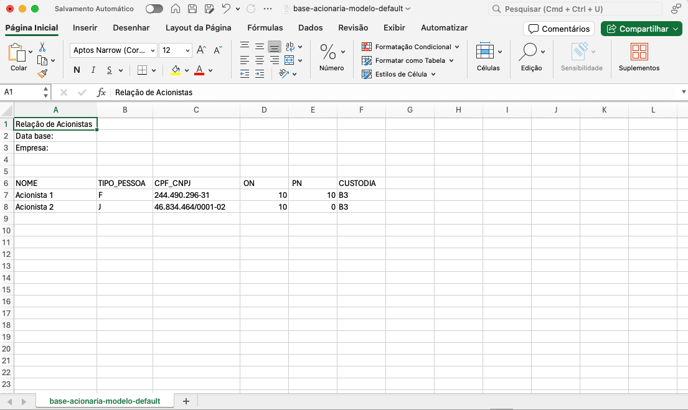Viewport: 688px width, 410px height.
Task: Open the Layout da Página tab
Action: click(198, 28)
